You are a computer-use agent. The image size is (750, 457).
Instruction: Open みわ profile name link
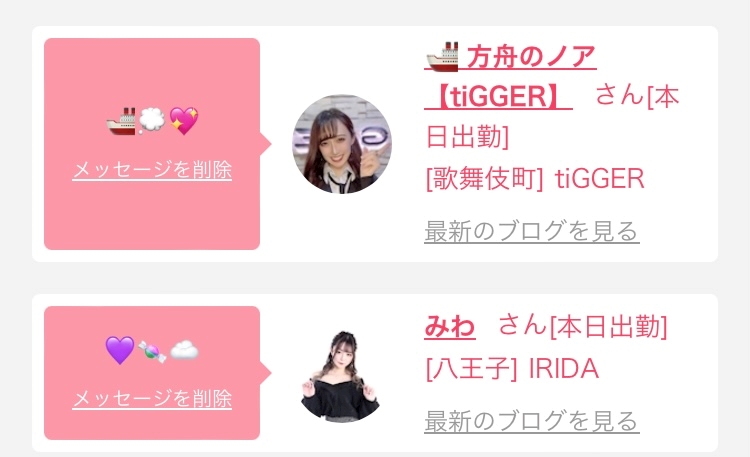[450, 326]
